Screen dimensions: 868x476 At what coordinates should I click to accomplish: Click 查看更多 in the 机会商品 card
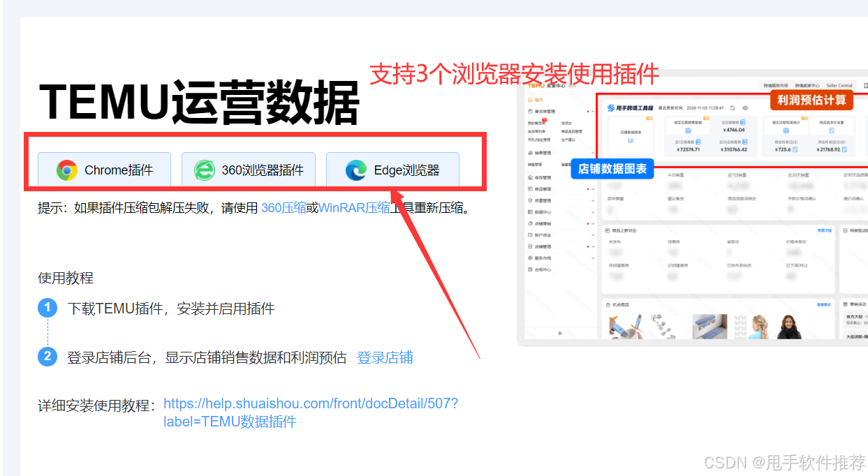click(x=824, y=305)
